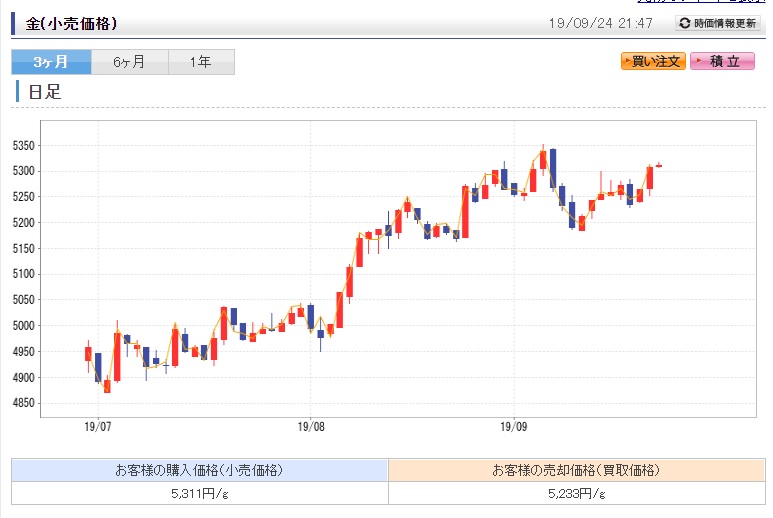
Task: Switch to the 1年 chart period tab
Action: (x=201, y=62)
